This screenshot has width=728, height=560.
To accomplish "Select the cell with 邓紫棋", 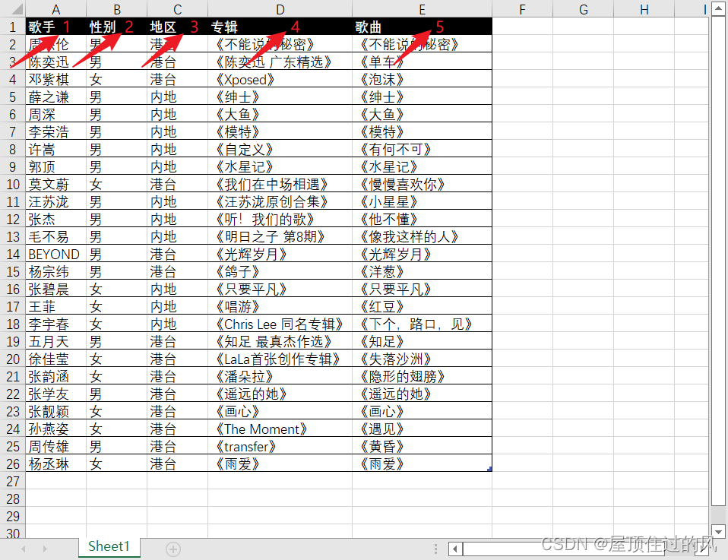I will pos(55,79).
